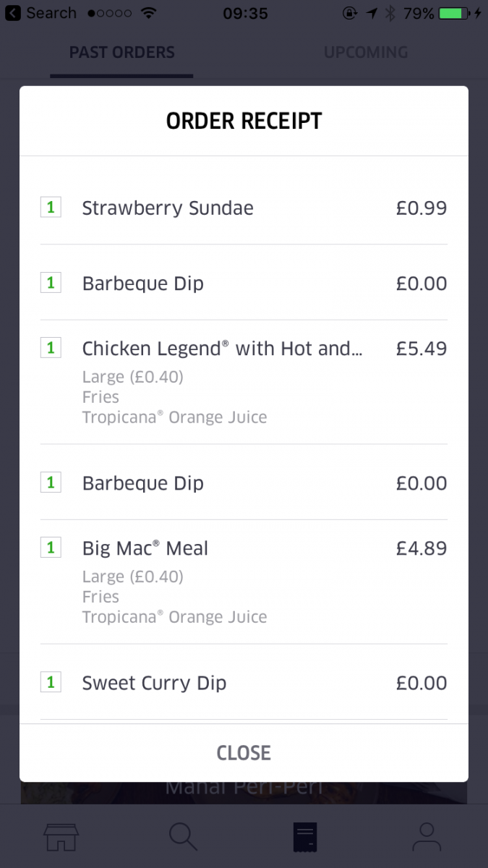Tap the Chicken Legend price £5.49
Viewport: 488px width, 868px height.
421,349
